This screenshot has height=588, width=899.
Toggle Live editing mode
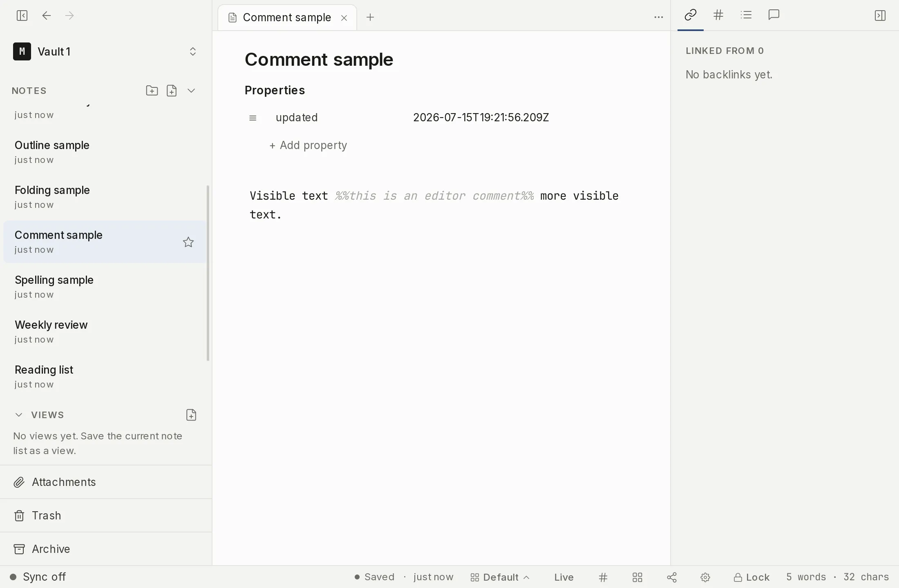(x=564, y=577)
